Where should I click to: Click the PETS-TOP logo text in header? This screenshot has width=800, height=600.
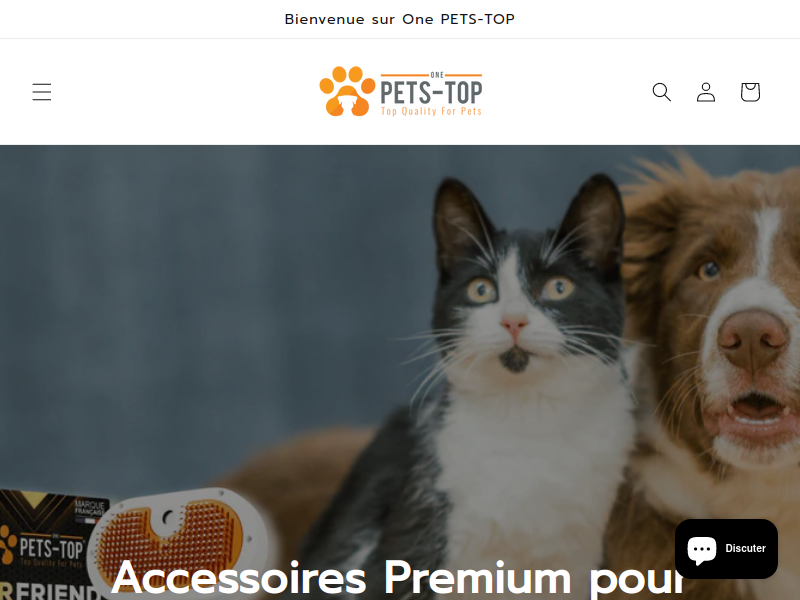click(431, 92)
